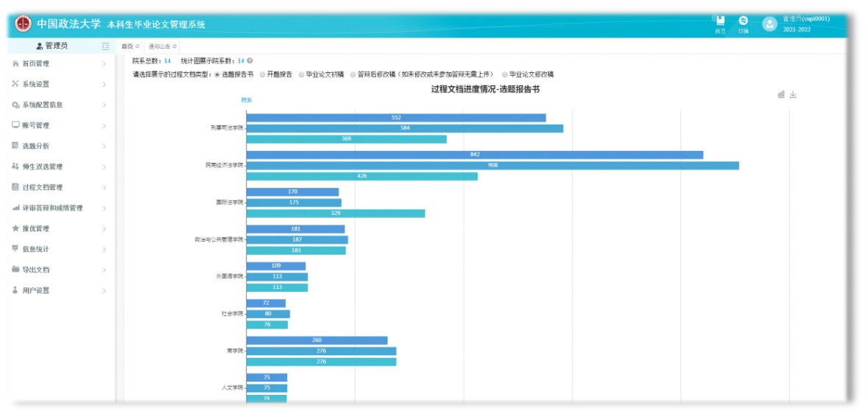This screenshot has width=868, height=417.
Task: Select the 毕业论文初稿 radio option
Action: click(x=302, y=74)
